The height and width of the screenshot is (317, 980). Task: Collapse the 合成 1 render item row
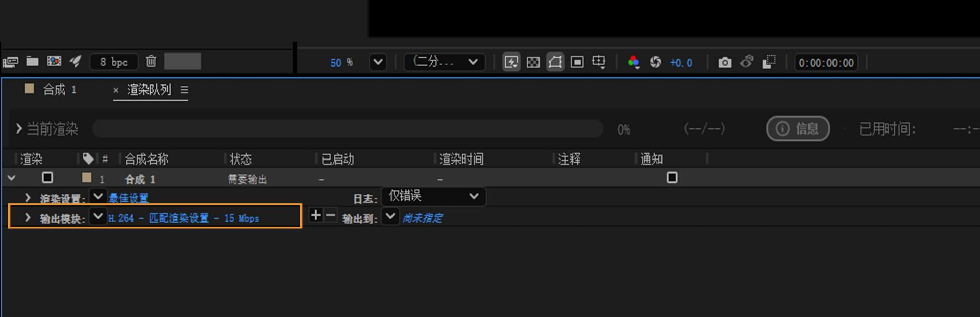click(11, 178)
